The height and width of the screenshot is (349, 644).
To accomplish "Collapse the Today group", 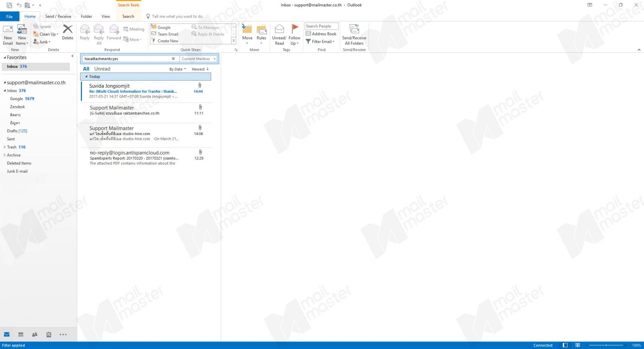I will point(86,77).
